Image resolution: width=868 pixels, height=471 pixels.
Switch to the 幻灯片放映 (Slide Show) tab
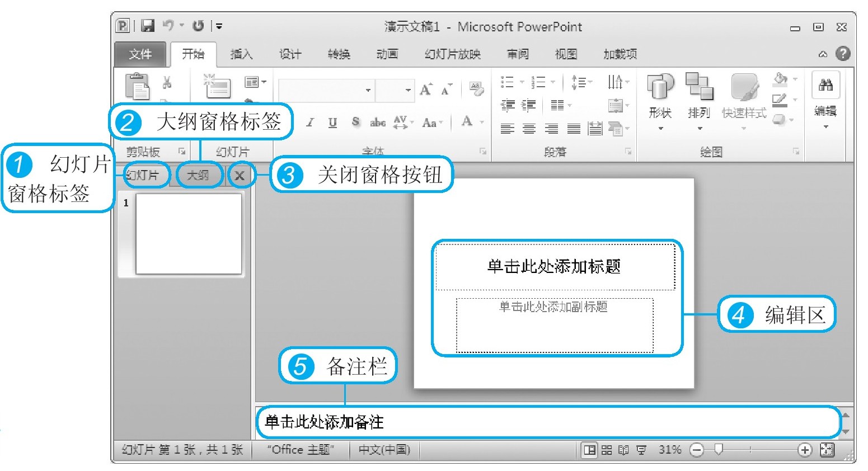tap(453, 54)
